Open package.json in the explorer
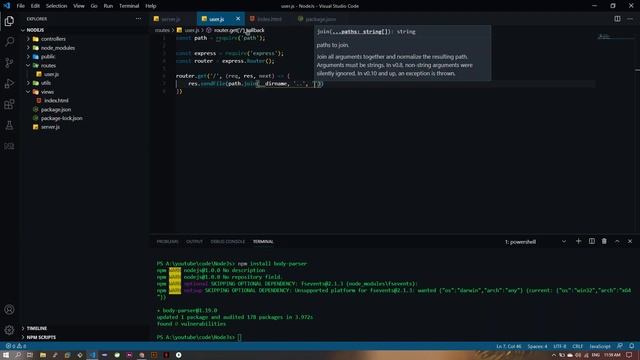640x360 pixels. [x=56, y=109]
